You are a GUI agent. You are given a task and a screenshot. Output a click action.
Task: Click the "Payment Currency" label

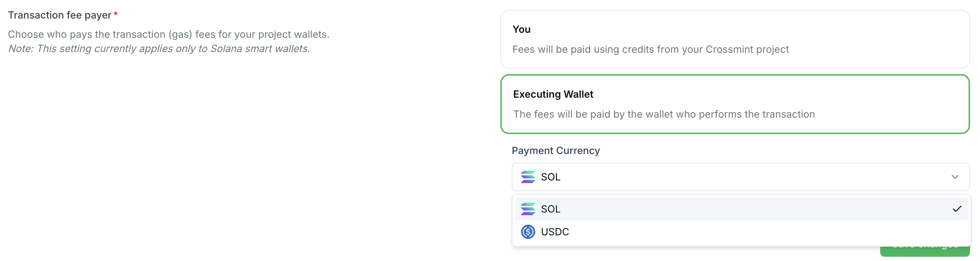click(x=556, y=151)
